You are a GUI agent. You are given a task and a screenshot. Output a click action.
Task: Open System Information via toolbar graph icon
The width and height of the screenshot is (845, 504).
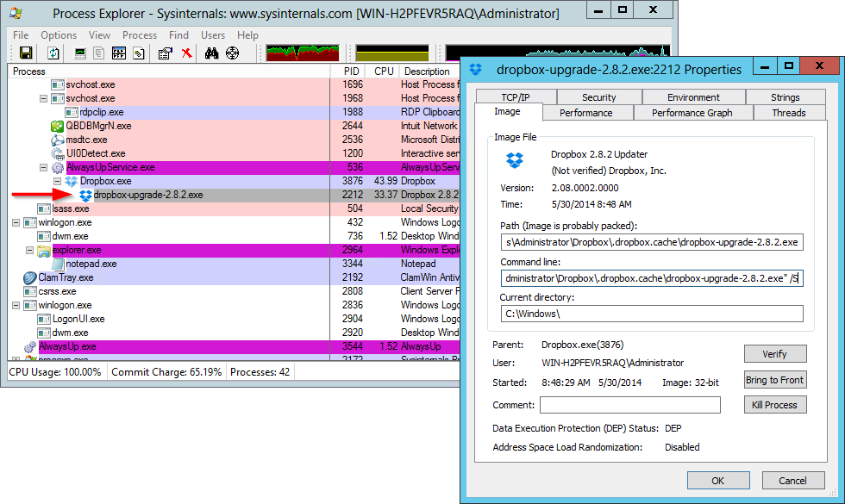(x=79, y=53)
